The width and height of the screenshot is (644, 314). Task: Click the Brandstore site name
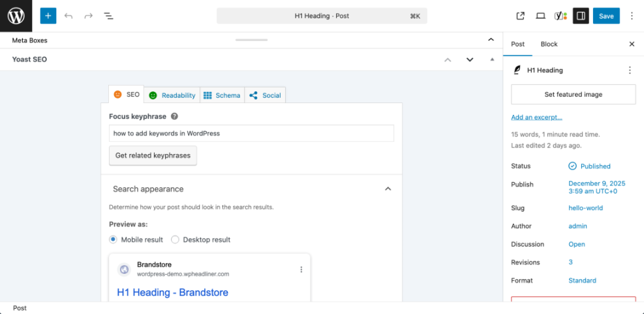[155, 264]
